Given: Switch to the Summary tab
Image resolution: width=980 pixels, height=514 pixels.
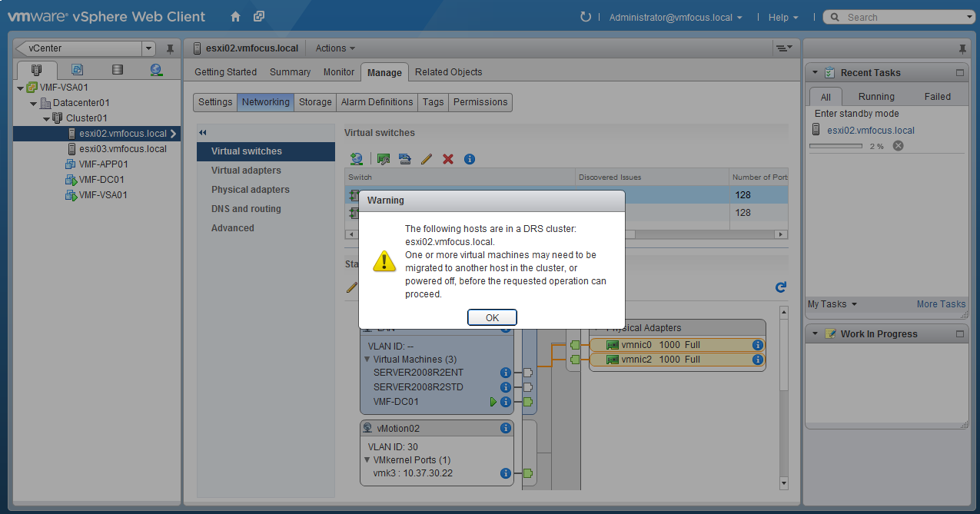Looking at the screenshot, I should tap(290, 72).
